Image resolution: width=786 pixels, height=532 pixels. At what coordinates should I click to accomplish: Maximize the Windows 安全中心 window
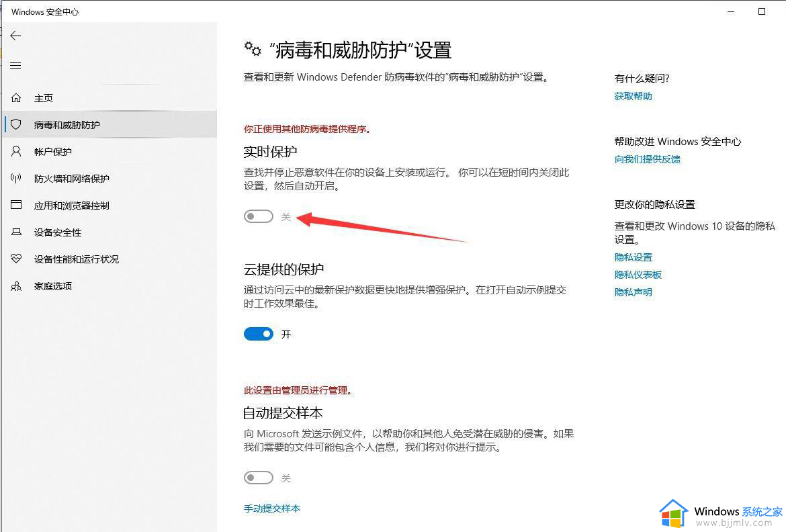click(x=761, y=11)
